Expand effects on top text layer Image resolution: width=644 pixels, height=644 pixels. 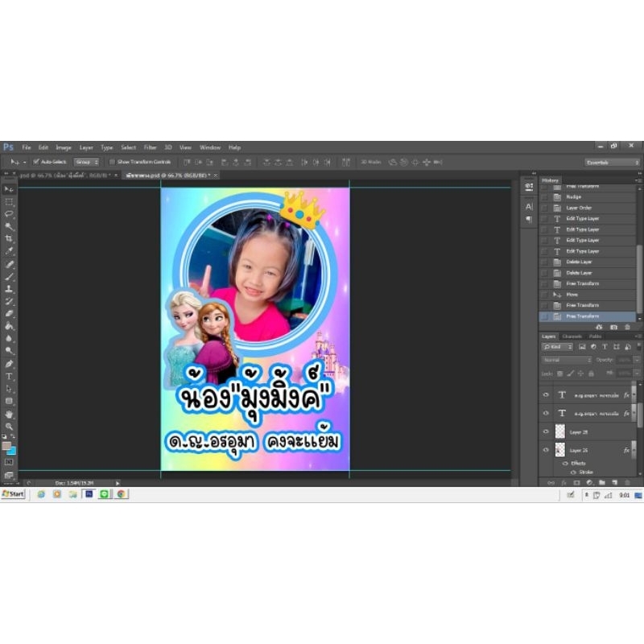tap(634, 394)
